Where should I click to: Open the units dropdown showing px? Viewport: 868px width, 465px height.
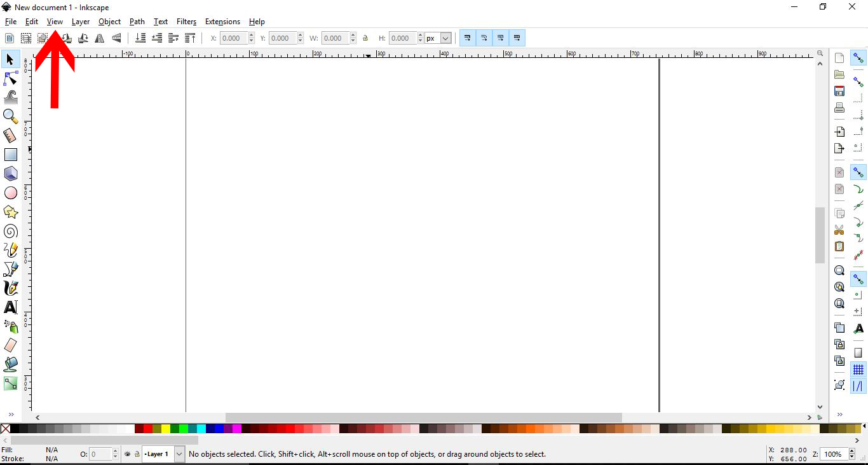(x=442, y=38)
